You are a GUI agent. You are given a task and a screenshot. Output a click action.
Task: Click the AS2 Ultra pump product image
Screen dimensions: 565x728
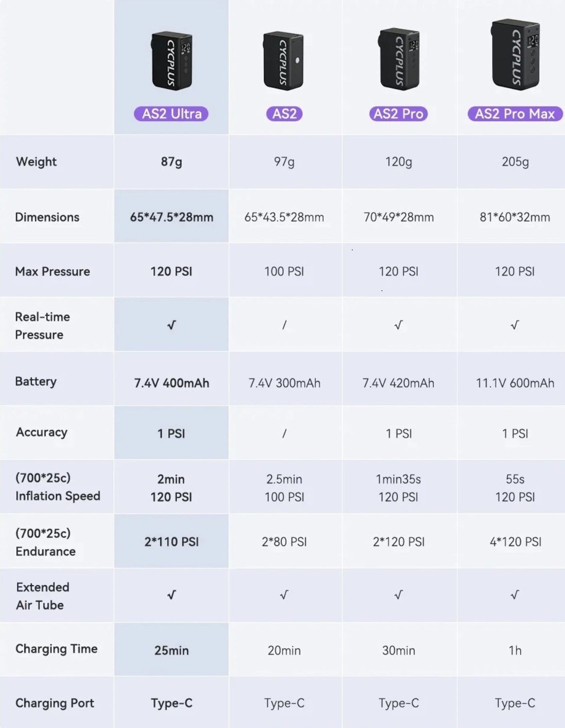tap(171, 61)
